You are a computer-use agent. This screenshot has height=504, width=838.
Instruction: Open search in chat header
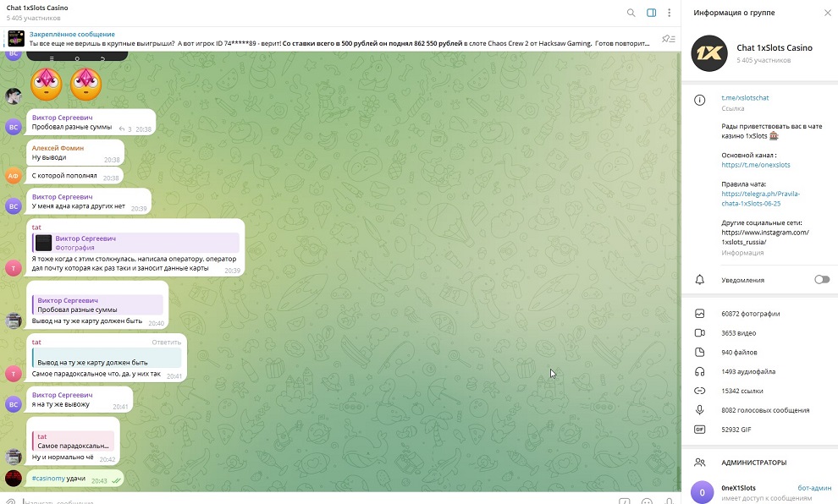point(631,13)
